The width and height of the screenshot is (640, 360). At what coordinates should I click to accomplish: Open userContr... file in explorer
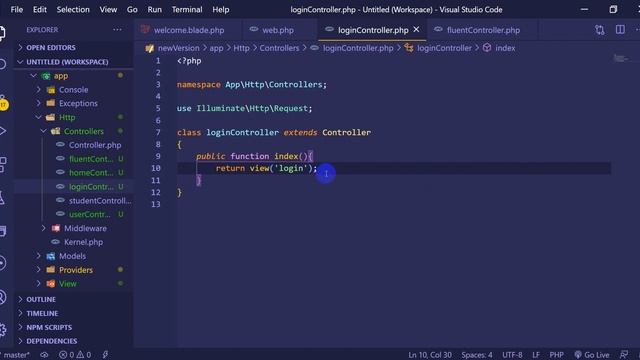pyautogui.click(x=89, y=215)
